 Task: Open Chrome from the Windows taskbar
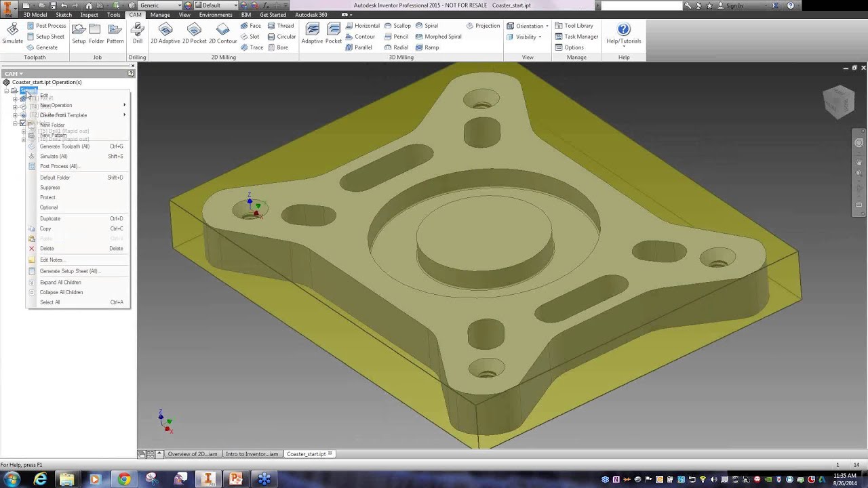[x=123, y=479]
